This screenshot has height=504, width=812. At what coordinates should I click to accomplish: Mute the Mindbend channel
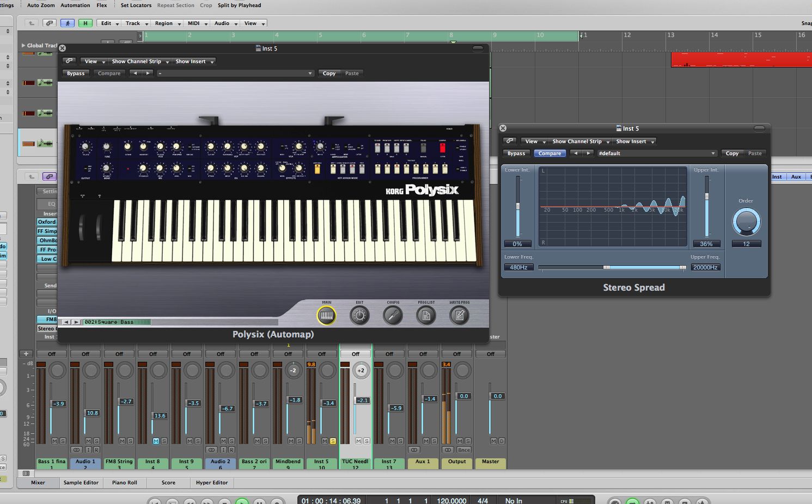[291, 441]
